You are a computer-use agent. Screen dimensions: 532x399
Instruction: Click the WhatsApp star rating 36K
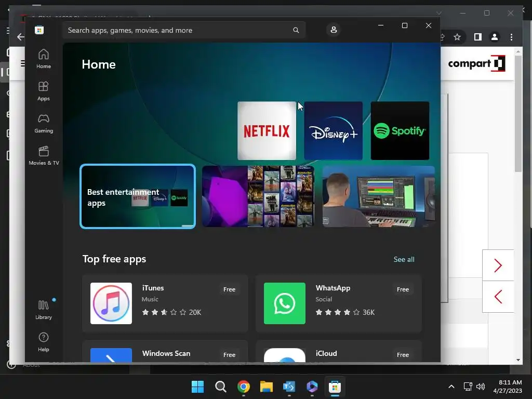(x=345, y=312)
